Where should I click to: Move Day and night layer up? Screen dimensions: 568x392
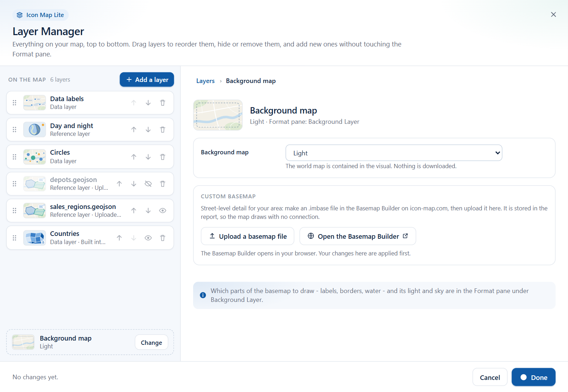(x=134, y=130)
